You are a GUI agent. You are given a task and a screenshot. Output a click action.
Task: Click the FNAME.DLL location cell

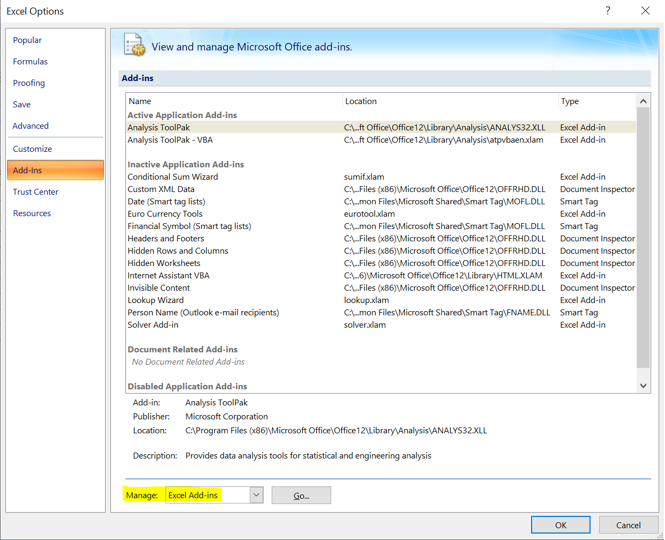447,312
